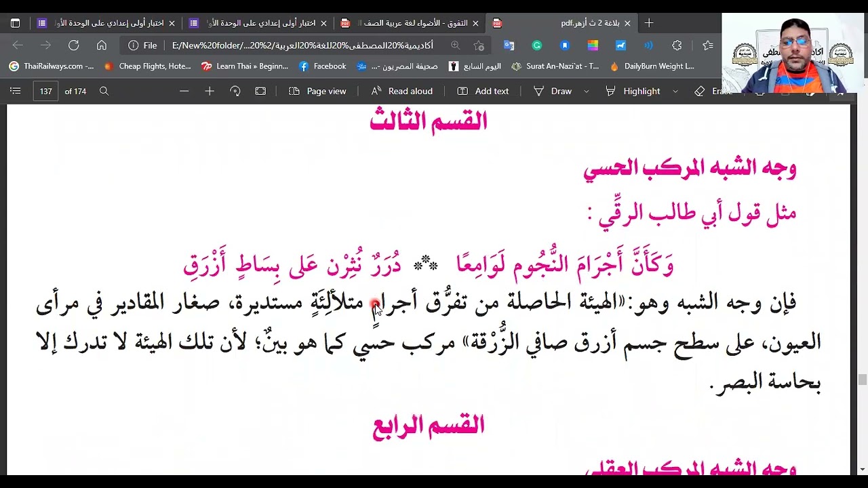
Task: Open the Favorites star list
Action: tap(708, 45)
